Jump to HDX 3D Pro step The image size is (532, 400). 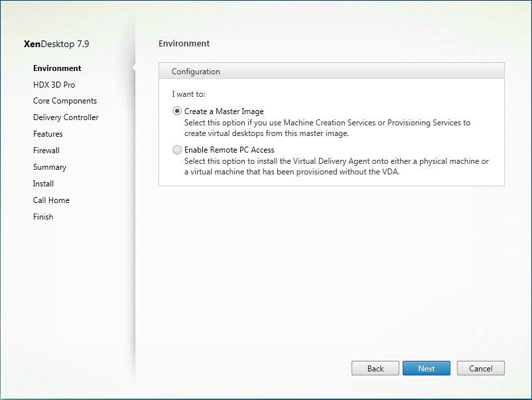[54, 84]
